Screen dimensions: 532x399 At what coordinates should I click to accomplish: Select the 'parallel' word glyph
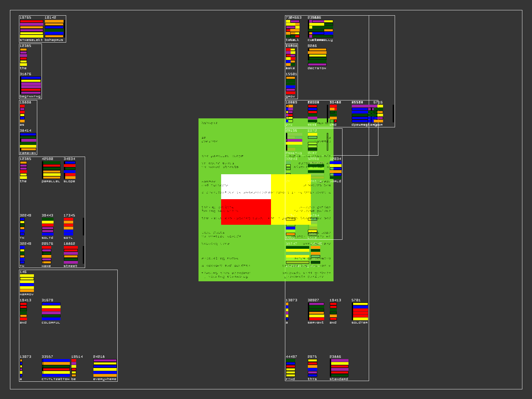(51, 170)
